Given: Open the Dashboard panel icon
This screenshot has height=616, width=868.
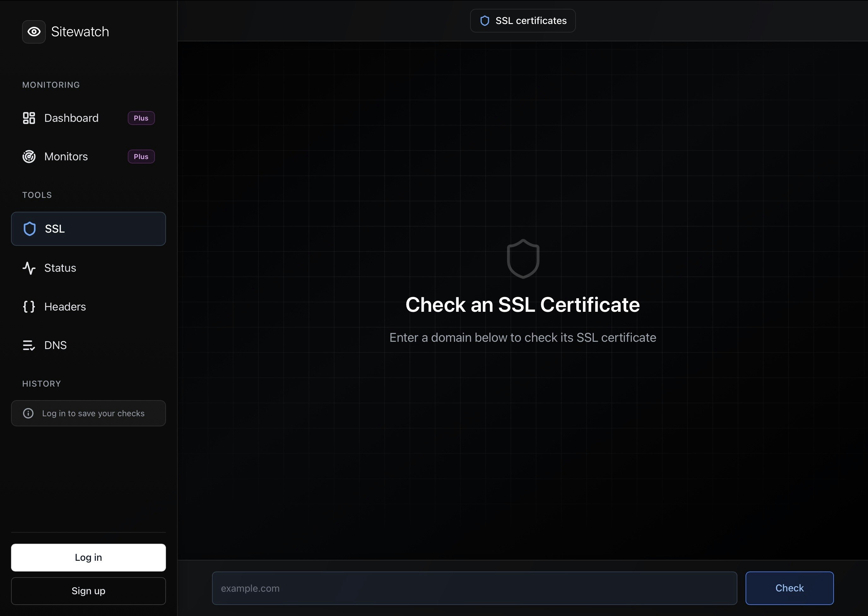Looking at the screenshot, I should click(x=29, y=118).
